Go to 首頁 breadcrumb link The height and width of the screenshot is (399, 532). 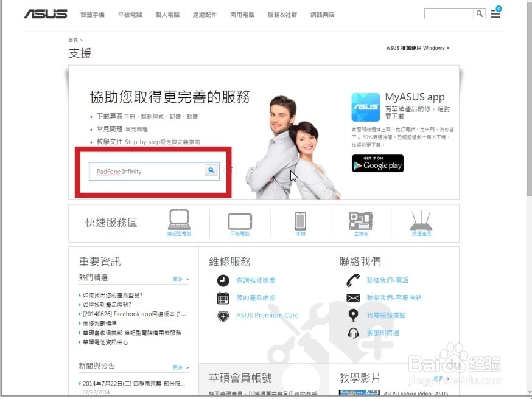click(x=73, y=40)
